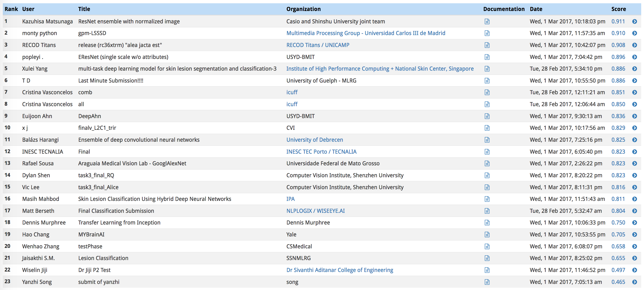This screenshot has height=290, width=644.
Task: Click the Score column header
Action: tap(619, 9)
